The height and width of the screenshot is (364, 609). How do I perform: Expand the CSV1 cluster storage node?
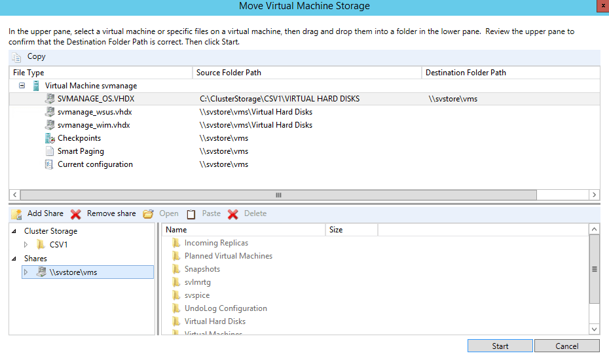tap(26, 245)
